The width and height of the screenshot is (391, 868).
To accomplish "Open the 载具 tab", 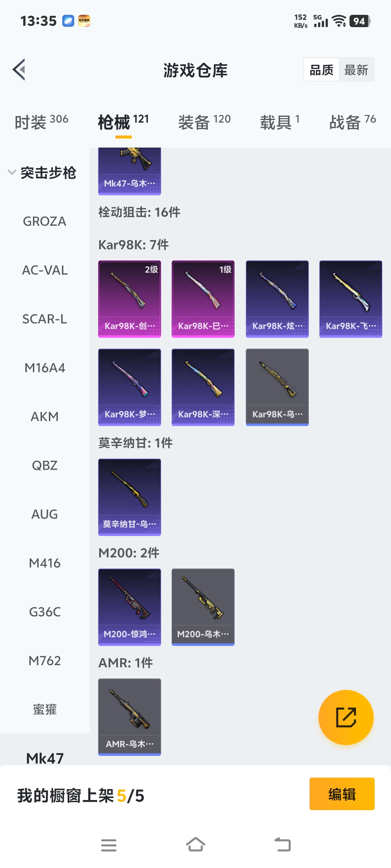I will 279,122.
